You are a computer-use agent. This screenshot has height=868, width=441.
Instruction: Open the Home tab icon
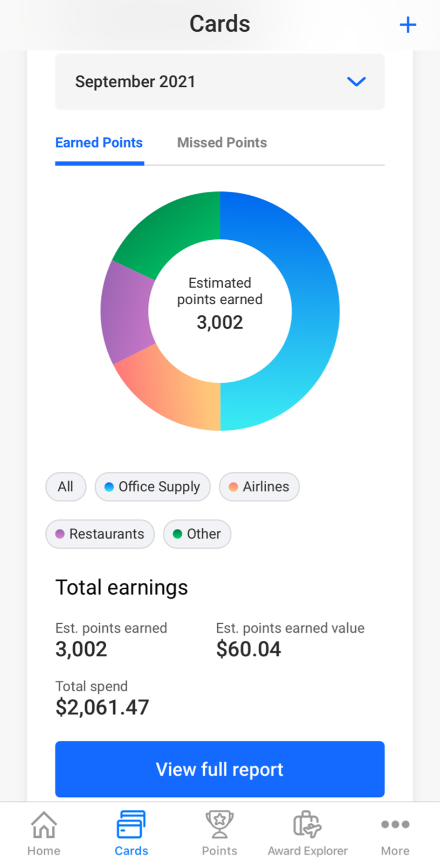(x=44, y=825)
